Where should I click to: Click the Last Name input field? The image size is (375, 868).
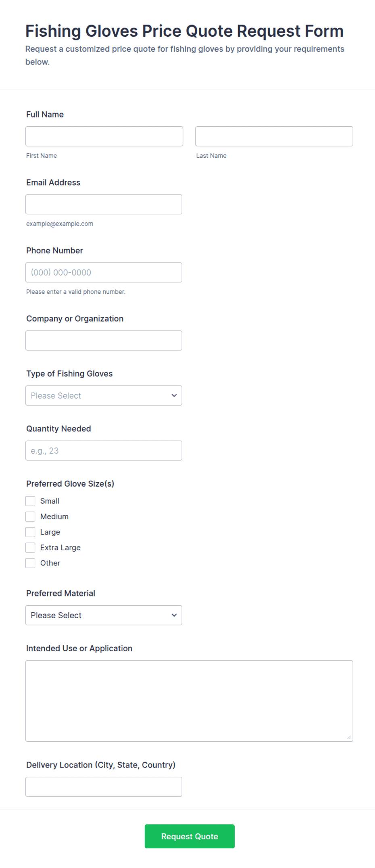click(x=274, y=136)
